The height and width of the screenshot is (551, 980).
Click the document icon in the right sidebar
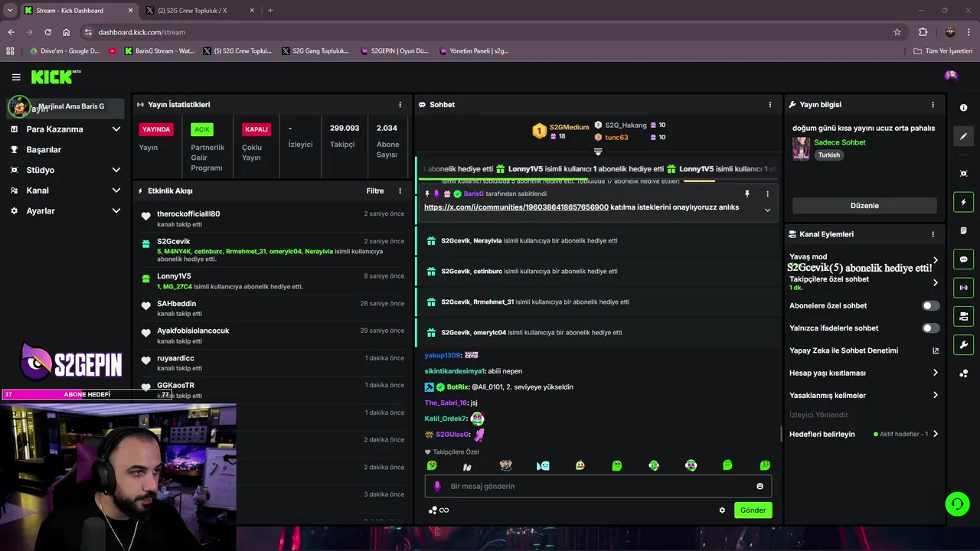pyautogui.click(x=963, y=230)
